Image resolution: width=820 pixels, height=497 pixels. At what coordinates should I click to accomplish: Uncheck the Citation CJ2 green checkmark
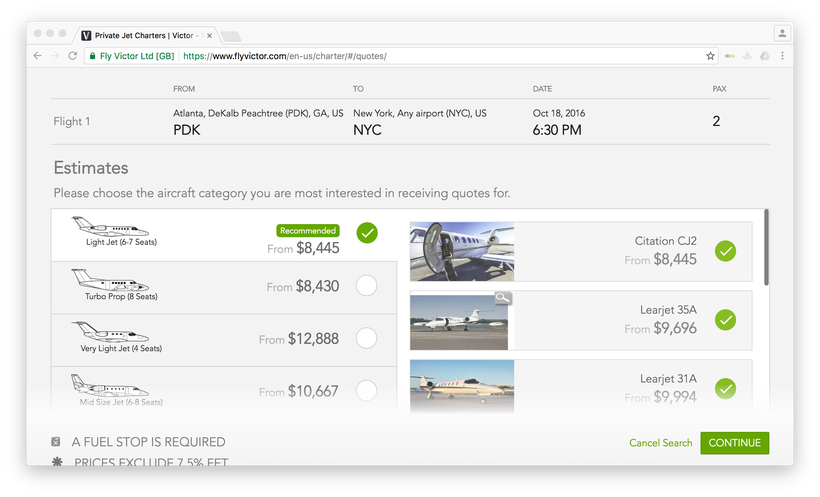[725, 251]
